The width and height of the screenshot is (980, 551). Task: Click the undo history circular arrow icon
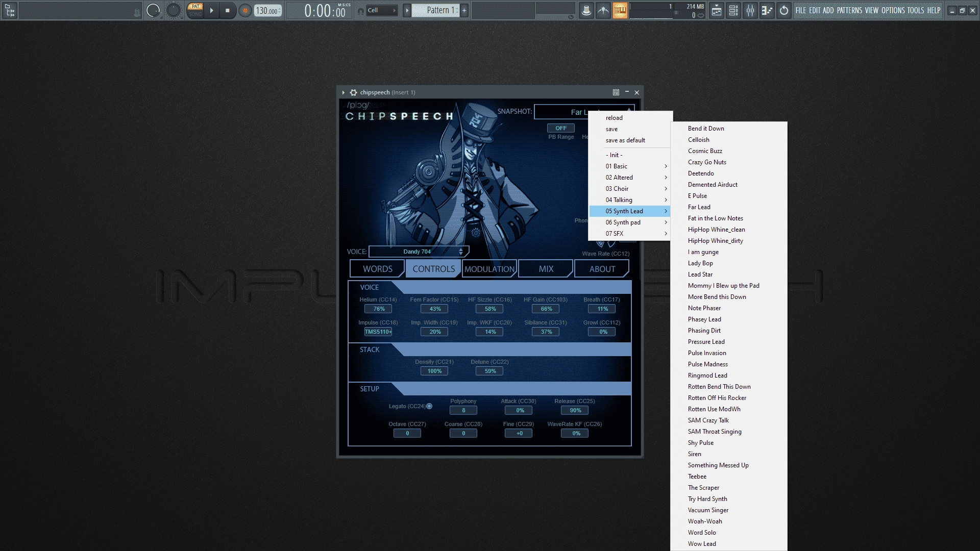784,10
